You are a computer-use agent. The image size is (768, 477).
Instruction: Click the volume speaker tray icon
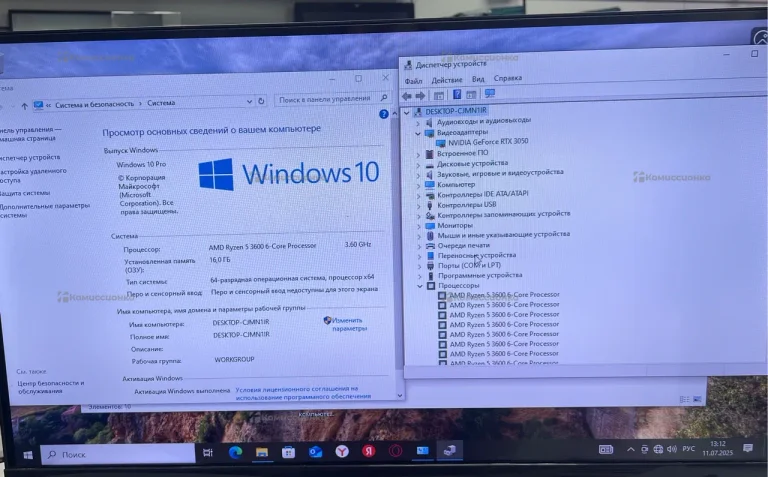(672, 449)
